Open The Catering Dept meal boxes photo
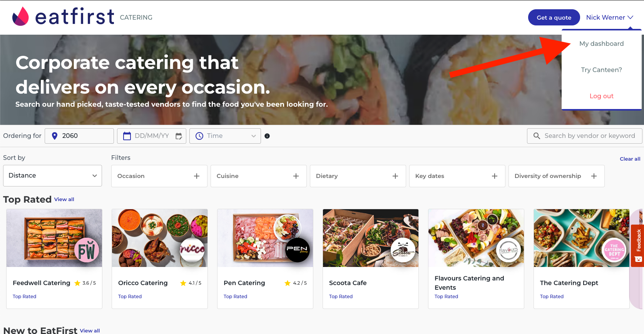 (582, 238)
